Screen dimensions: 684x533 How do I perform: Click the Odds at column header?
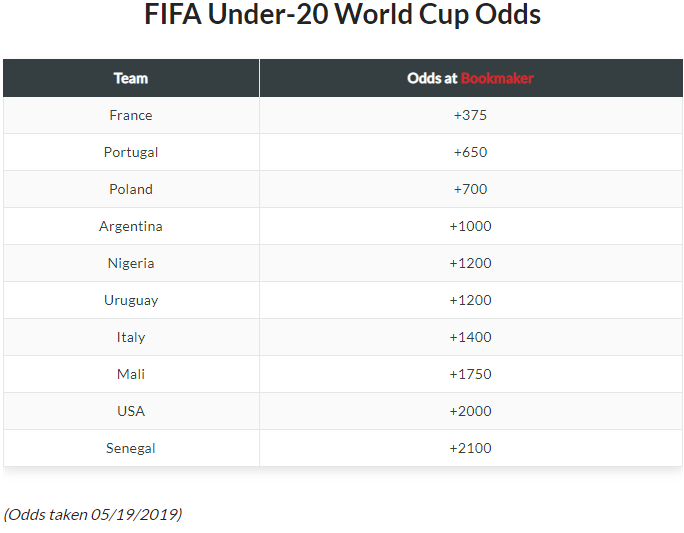[432, 78]
